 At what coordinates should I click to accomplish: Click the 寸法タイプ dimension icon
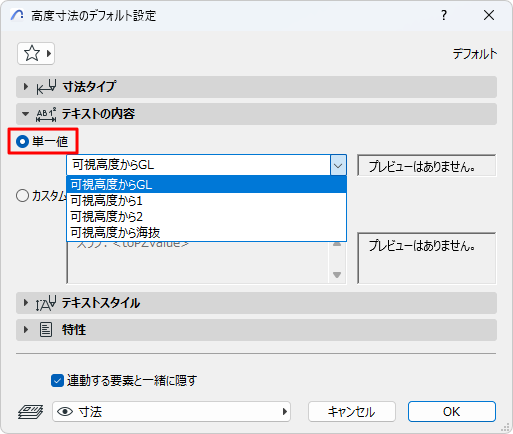pyautogui.click(x=46, y=87)
